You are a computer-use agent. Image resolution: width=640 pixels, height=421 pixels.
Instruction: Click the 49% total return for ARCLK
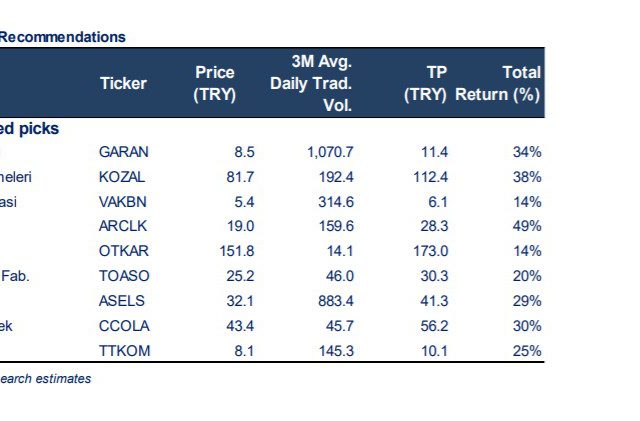[526, 226]
